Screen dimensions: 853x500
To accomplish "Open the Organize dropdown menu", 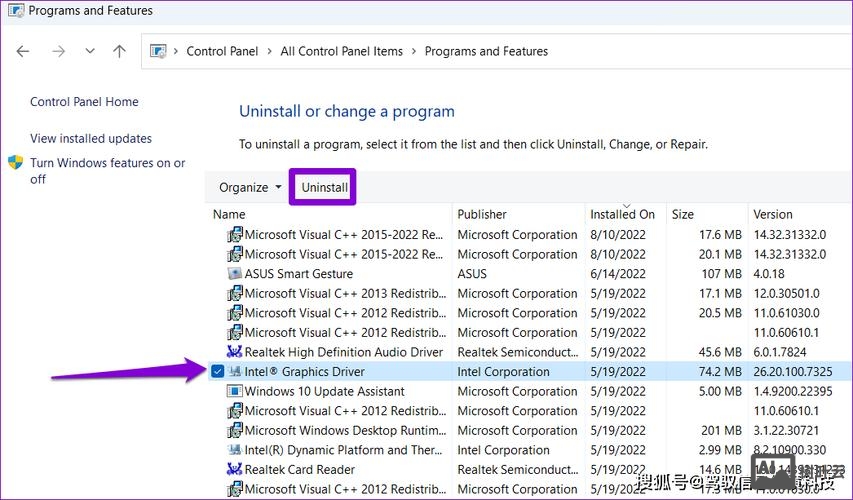I will pyautogui.click(x=250, y=187).
